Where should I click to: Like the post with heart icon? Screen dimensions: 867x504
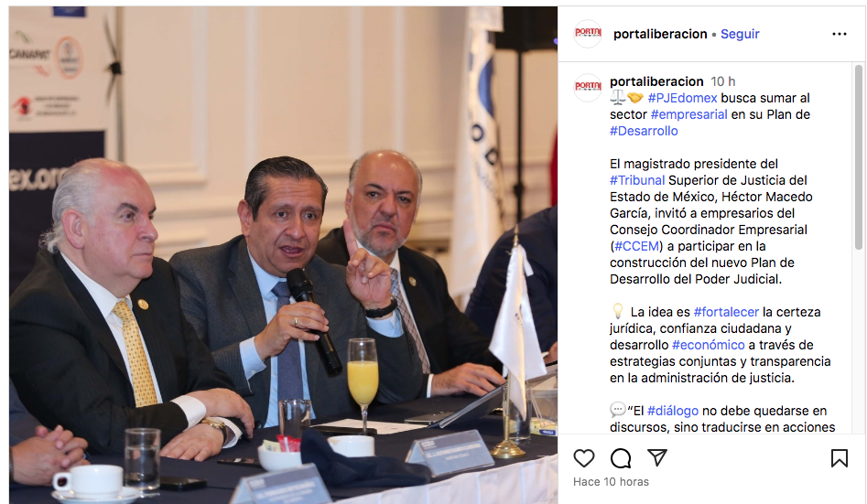pos(584,458)
